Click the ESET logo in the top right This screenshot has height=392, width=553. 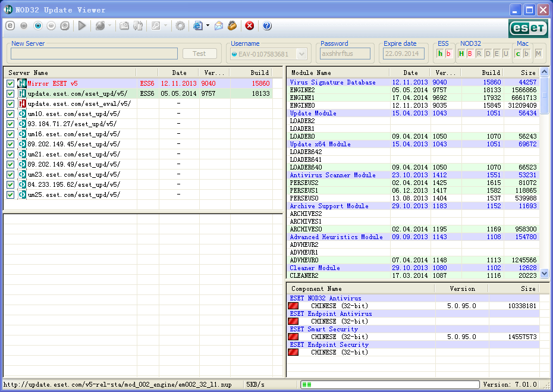528,28
